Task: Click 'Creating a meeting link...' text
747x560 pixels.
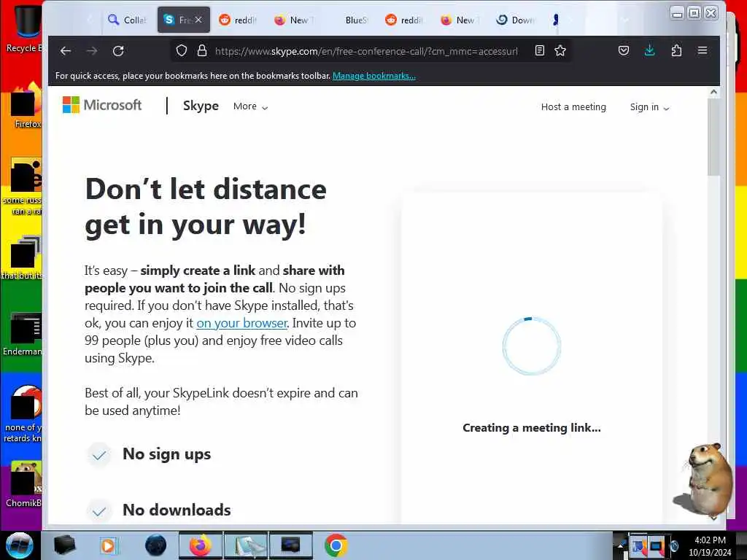Action: tap(532, 427)
